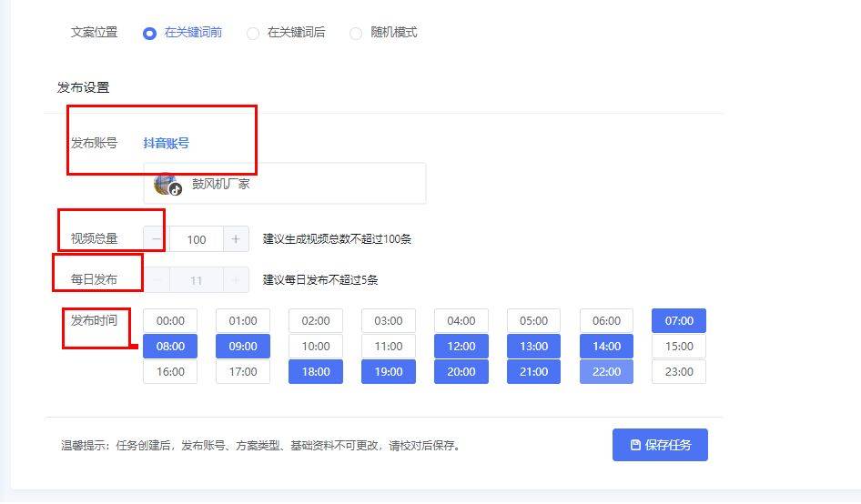This screenshot has width=861, height=504.
Task: Toggle the 05:00 publish time
Action: pos(533,320)
